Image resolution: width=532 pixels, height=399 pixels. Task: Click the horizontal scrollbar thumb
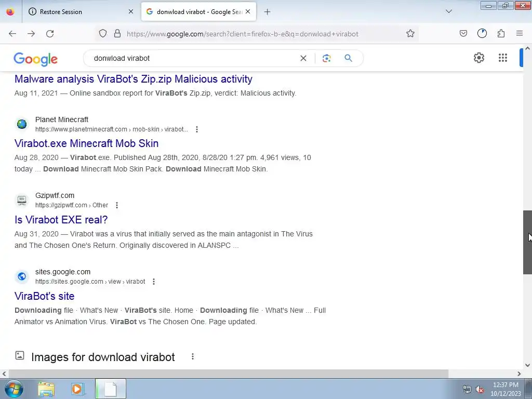[229, 374]
